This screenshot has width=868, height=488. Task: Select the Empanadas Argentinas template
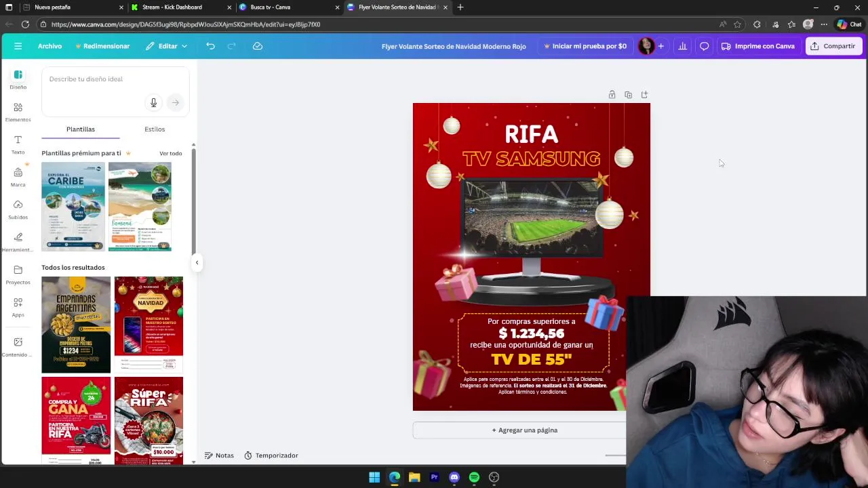76,325
